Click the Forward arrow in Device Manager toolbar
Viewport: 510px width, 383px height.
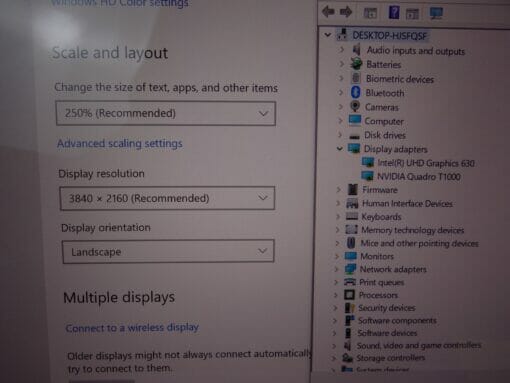click(346, 12)
